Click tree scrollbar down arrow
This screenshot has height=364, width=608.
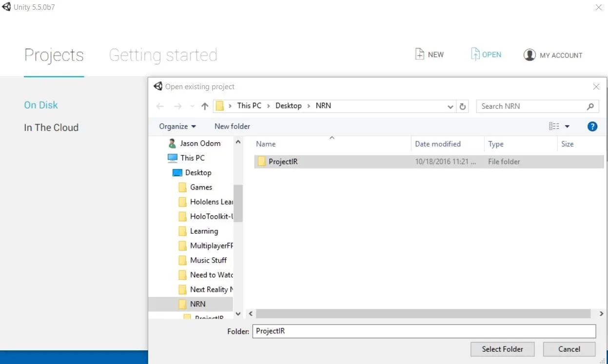238,314
